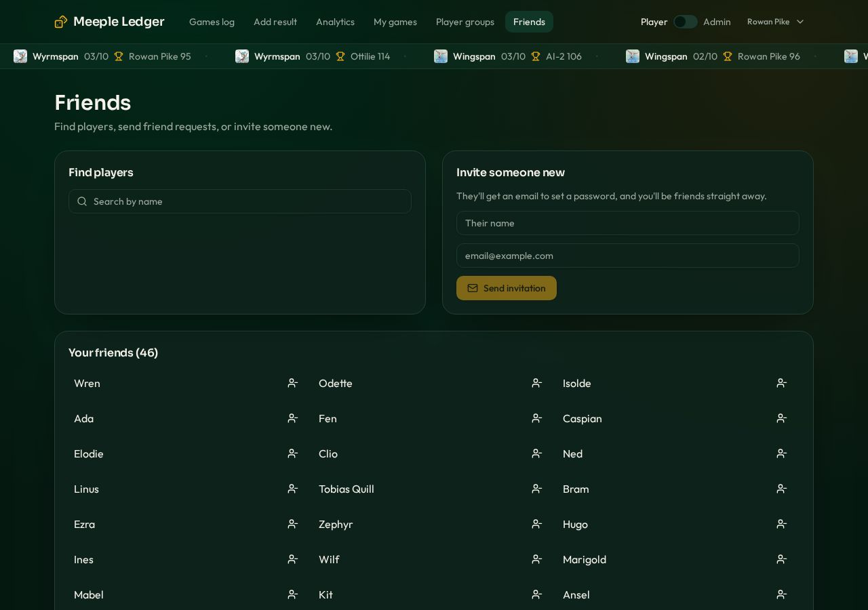The image size is (868, 610).
Task: Focus the Search by name field
Action: (240, 201)
